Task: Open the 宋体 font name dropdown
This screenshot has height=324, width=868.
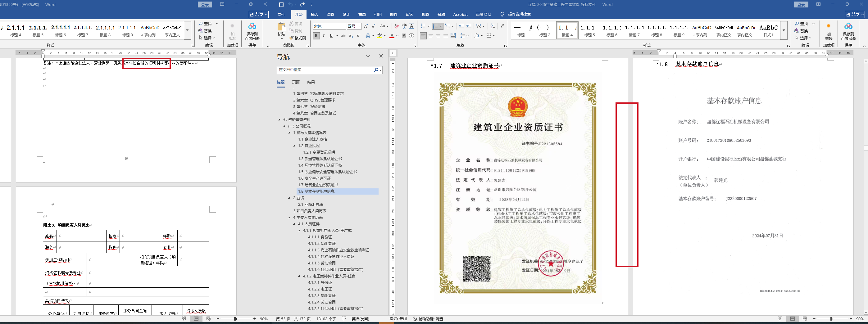Action: click(x=344, y=26)
